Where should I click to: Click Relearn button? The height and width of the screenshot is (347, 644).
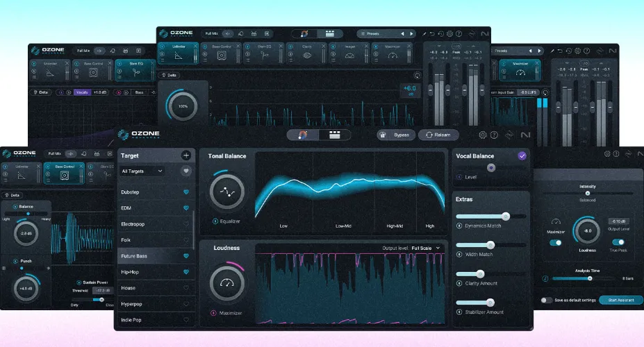point(438,135)
